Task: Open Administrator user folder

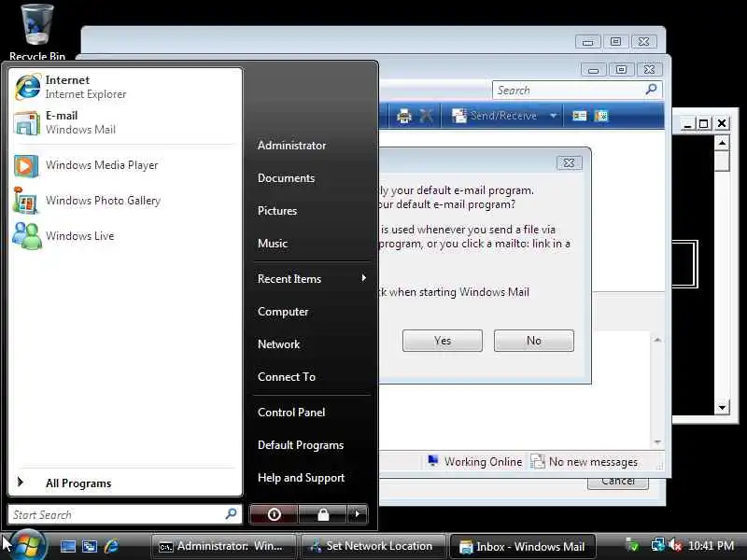Action: [x=291, y=146]
